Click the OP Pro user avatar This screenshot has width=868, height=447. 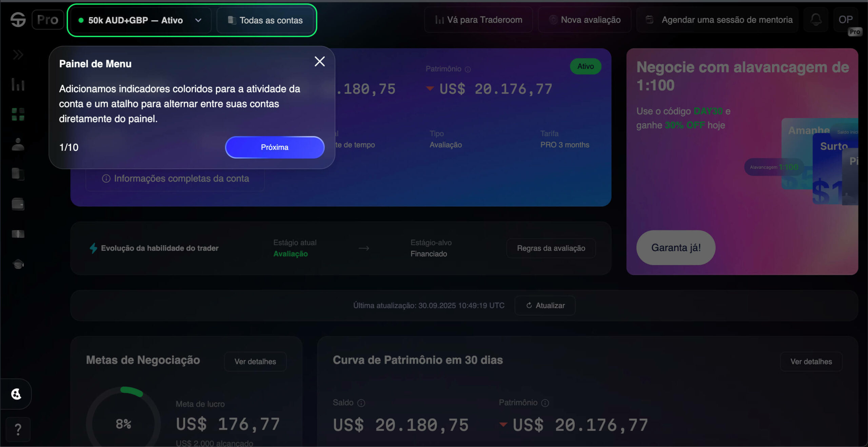(846, 20)
